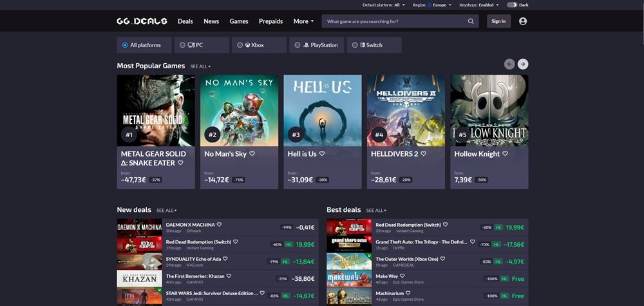Click the Sign in button

pyautogui.click(x=498, y=21)
